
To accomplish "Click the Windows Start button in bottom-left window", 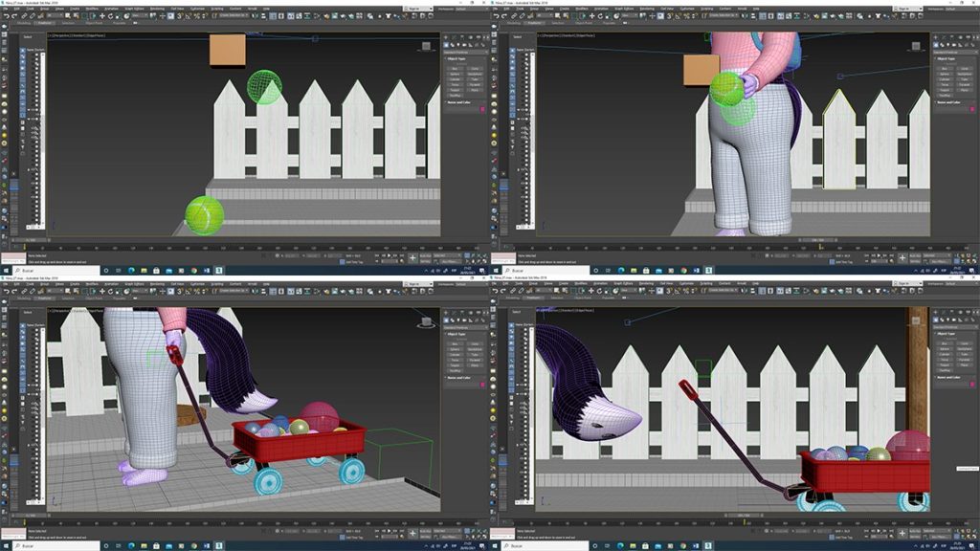I will pyautogui.click(x=5, y=546).
